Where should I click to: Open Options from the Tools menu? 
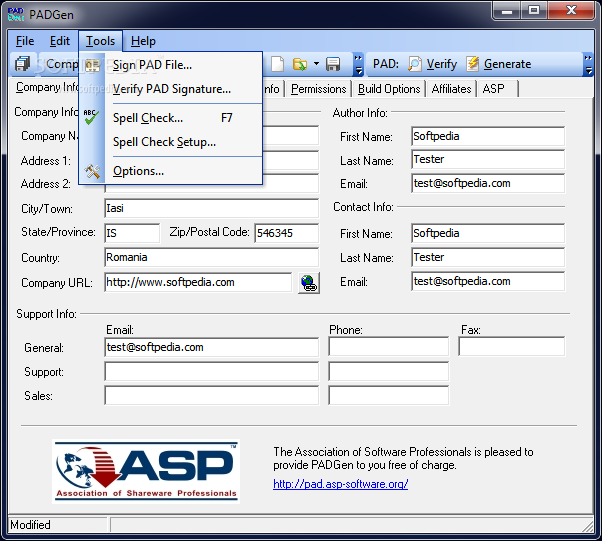click(x=170, y=171)
